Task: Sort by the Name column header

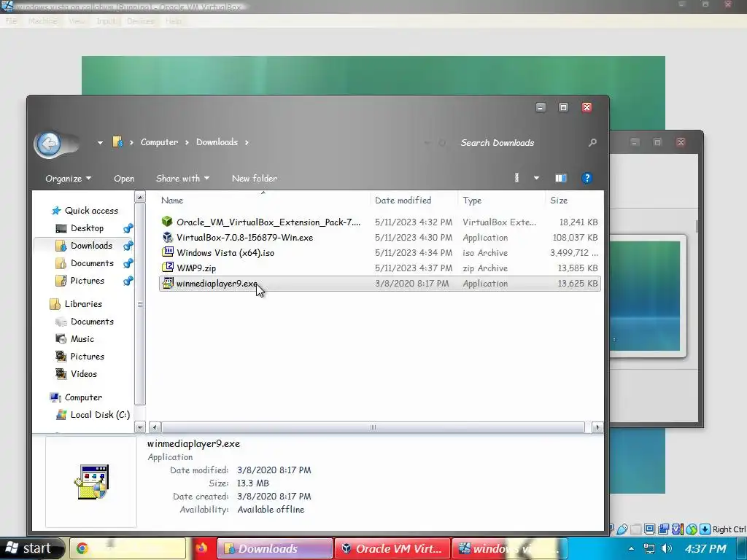Action: point(172,201)
